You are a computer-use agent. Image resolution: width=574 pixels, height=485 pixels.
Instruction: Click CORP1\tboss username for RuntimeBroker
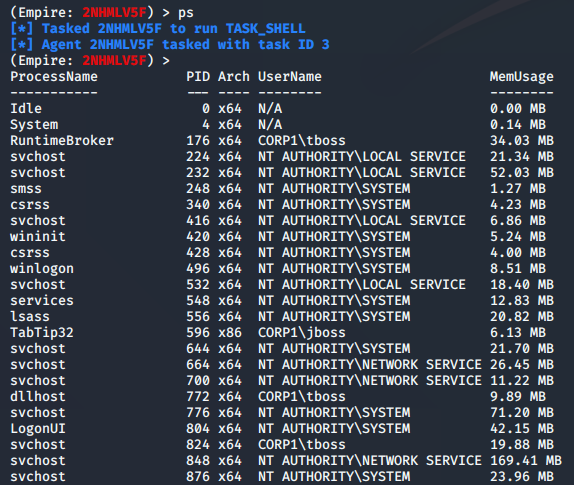pyautogui.click(x=302, y=141)
